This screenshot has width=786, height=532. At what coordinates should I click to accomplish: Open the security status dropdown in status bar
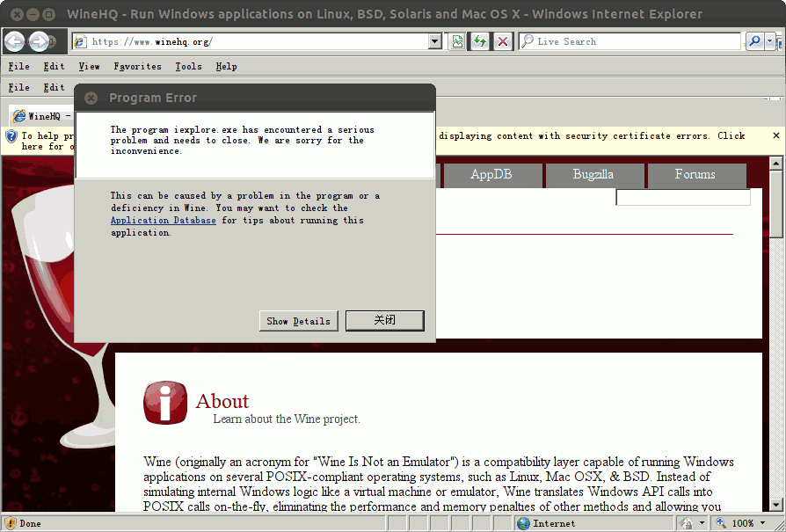[702, 523]
